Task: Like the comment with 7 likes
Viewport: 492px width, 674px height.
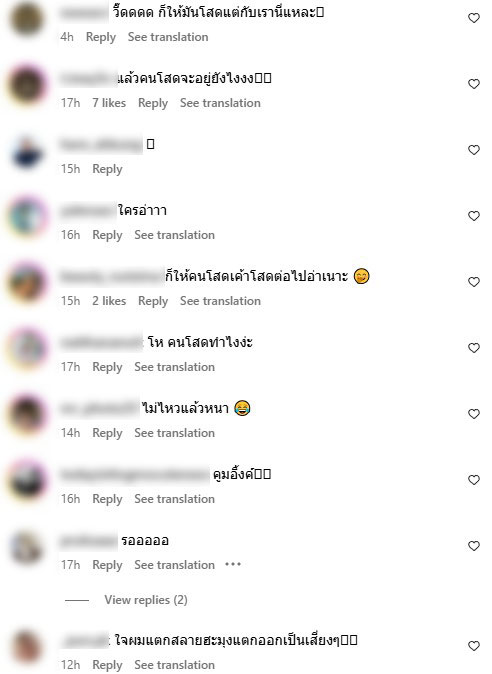Action: [x=474, y=84]
